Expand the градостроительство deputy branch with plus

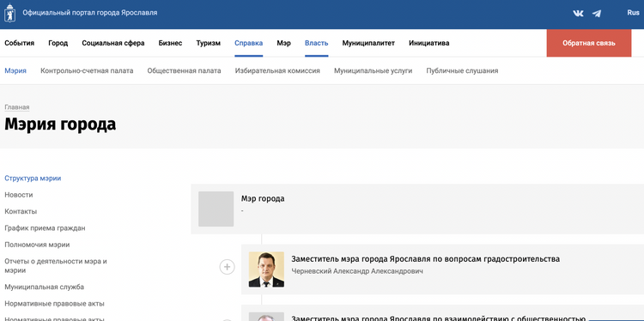click(227, 267)
